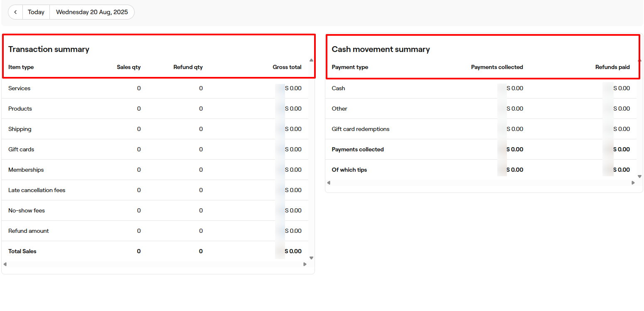Click the Today button
Viewport: 644px width, 311px height.
pos(36,12)
